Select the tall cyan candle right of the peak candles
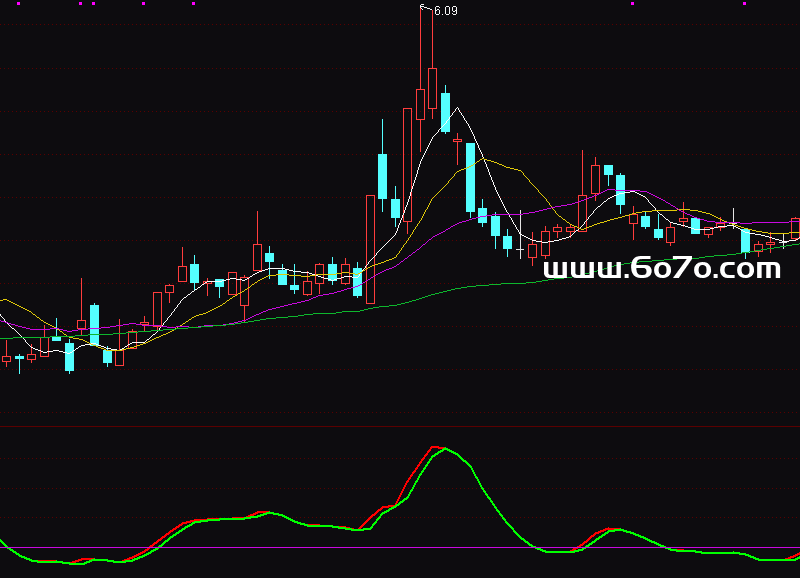Screen dimensions: 800x578 (x=470, y=178)
